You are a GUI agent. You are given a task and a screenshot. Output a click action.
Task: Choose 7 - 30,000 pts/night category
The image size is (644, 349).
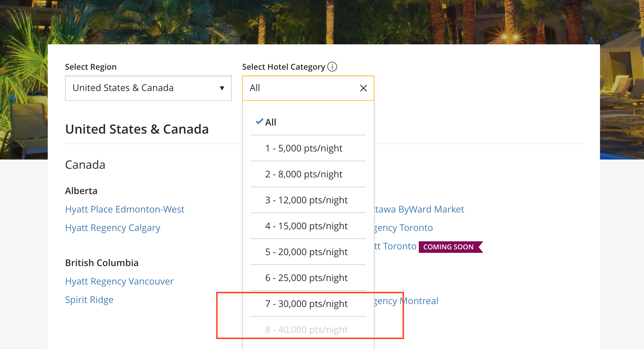coord(306,304)
